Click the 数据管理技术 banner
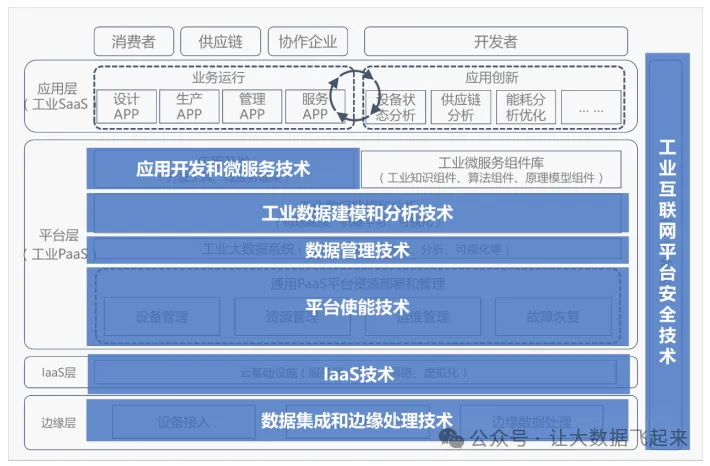This screenshot has width=710, height=466. (357, 249)
